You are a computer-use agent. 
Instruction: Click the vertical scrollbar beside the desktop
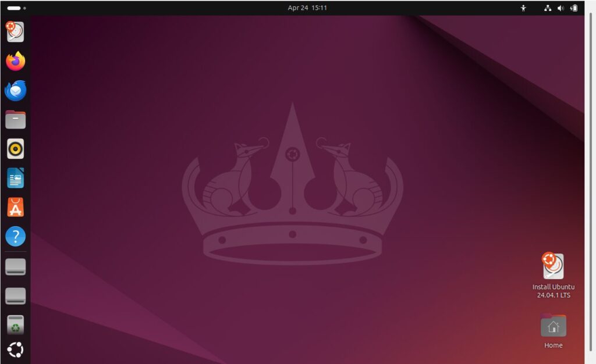pyautogui.click(x=590, y=182)
